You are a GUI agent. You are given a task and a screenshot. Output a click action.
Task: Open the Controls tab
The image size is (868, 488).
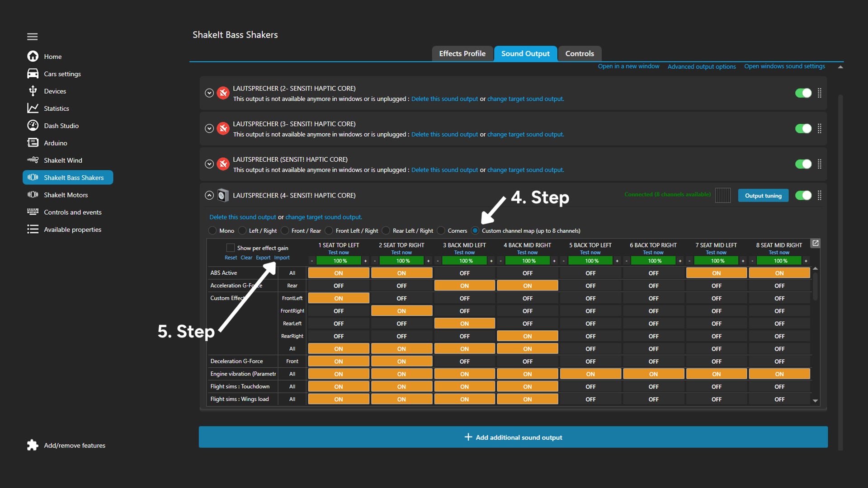click(579, 53)
